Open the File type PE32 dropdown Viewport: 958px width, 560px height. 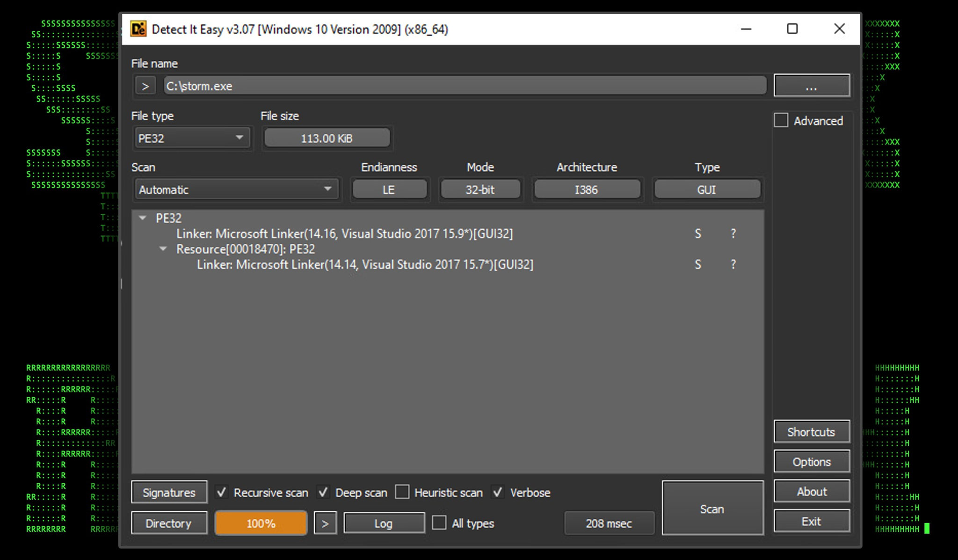192,138
